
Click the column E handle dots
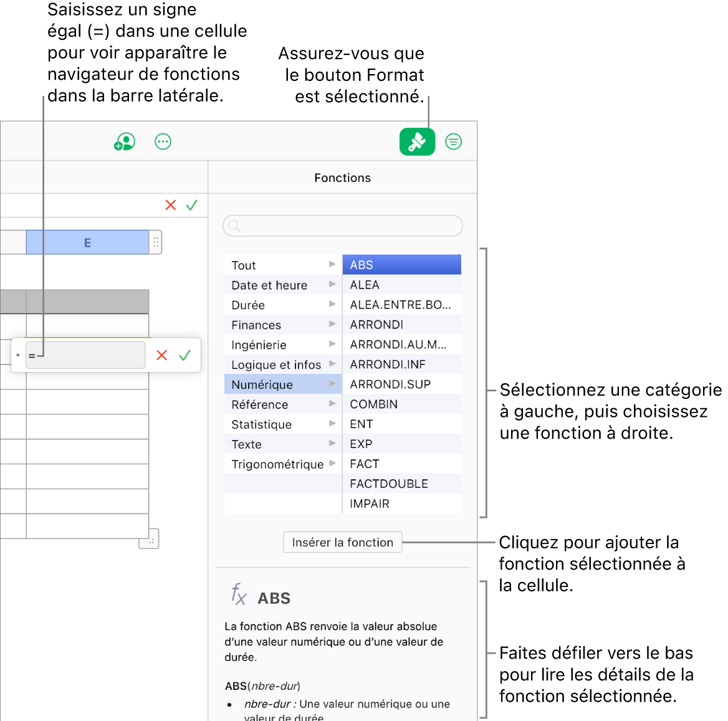pyautogui.click(x=156, y=242)
